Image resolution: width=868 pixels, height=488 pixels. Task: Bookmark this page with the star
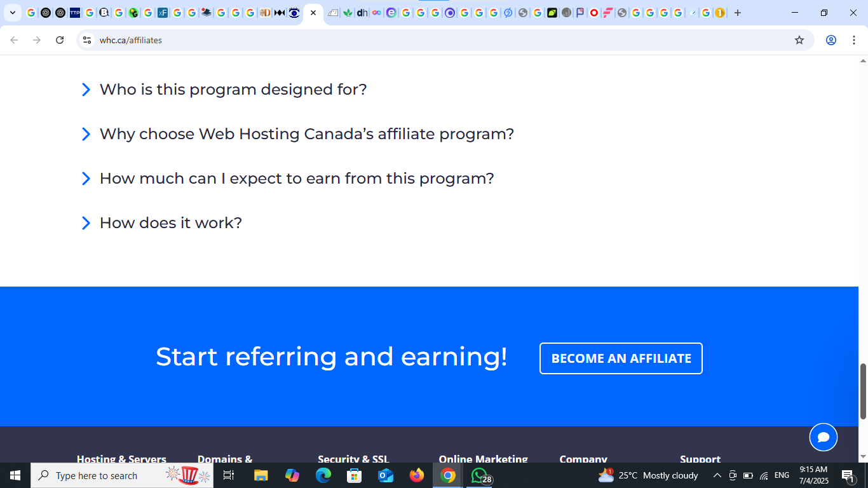tap(799, 40)
